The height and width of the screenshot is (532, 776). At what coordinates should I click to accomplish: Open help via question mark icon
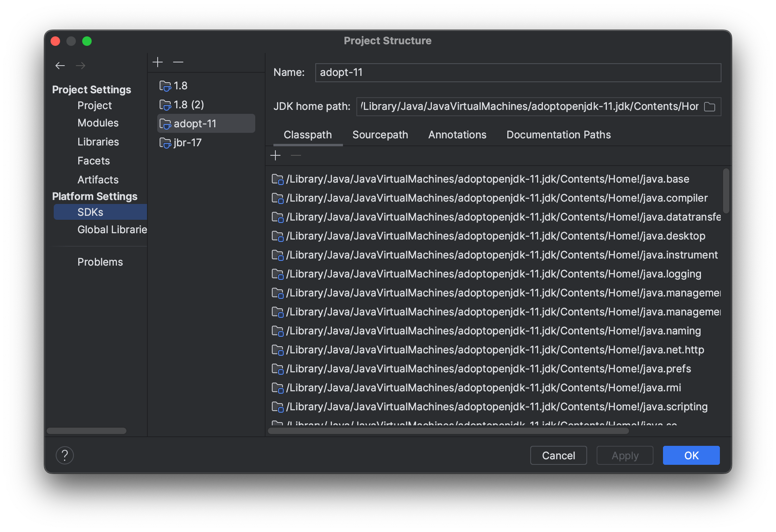click(65, 455)
